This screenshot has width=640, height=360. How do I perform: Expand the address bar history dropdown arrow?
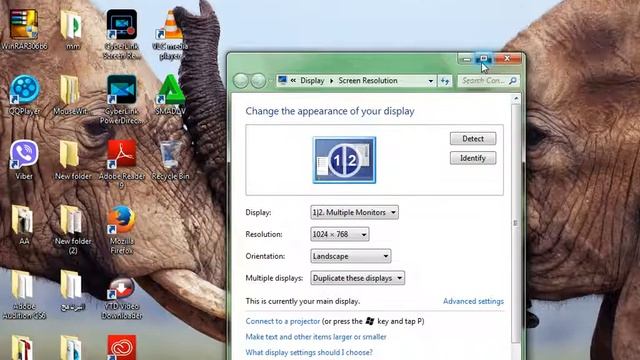tap(430, 81)
